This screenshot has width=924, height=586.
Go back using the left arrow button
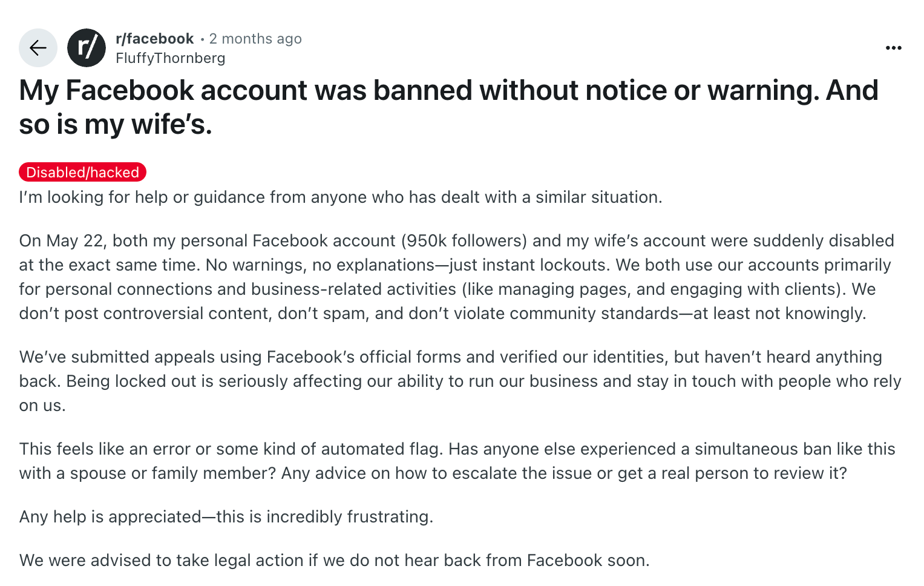38,48
